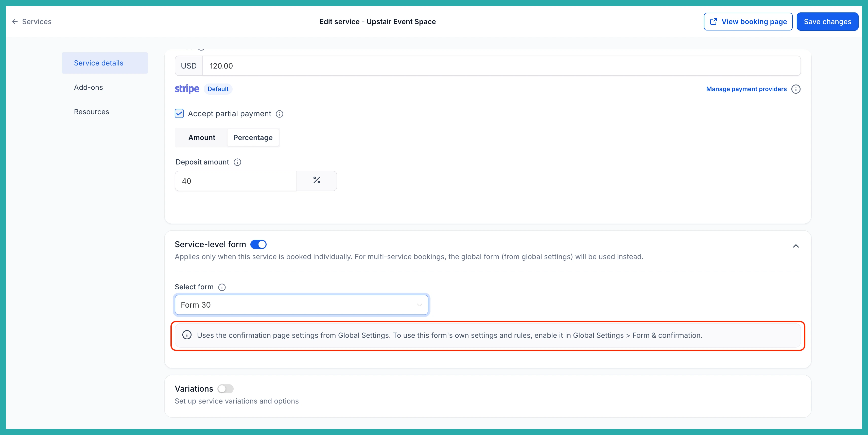
Task: Click the info icon next to Deposit amount
Action: (237, 162)
